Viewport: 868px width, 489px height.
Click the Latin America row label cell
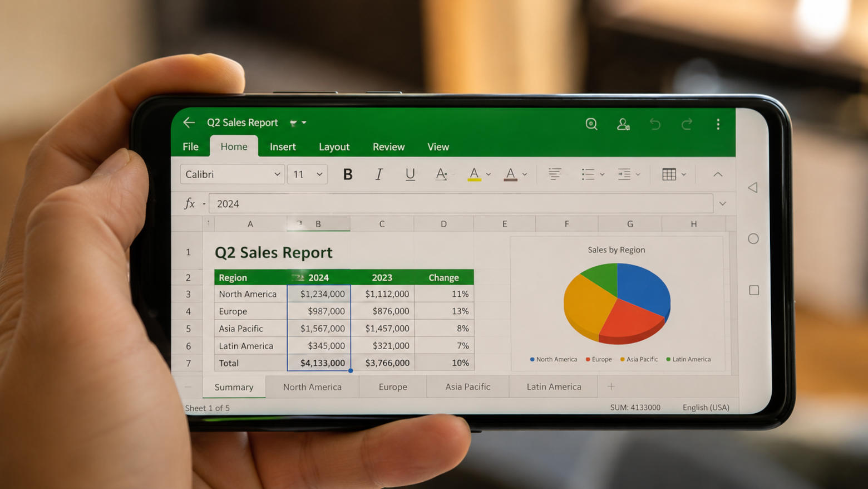(250, 346)
